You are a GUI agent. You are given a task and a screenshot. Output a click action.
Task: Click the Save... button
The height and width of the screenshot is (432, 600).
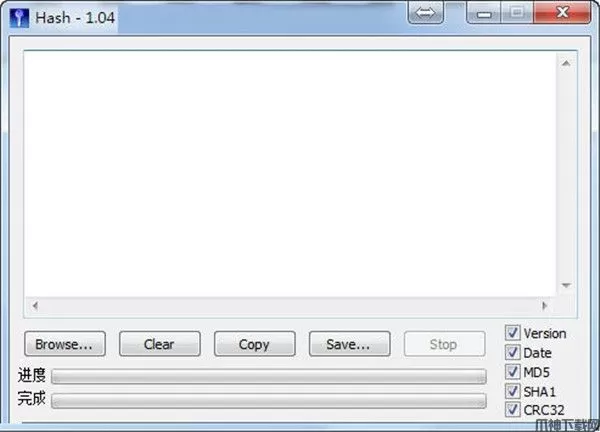click(x=349, y=344)
